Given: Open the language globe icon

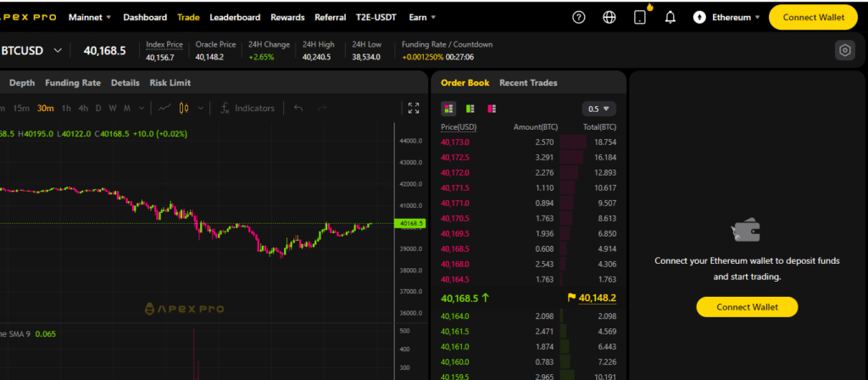Looking at the screenshot, I should click(609, 17).
